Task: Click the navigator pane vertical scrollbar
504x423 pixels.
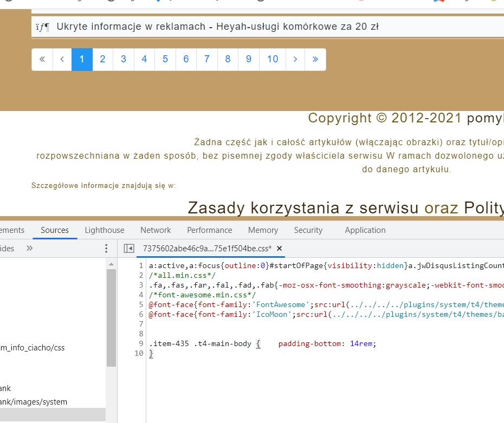Action: (x=111, y=317)
